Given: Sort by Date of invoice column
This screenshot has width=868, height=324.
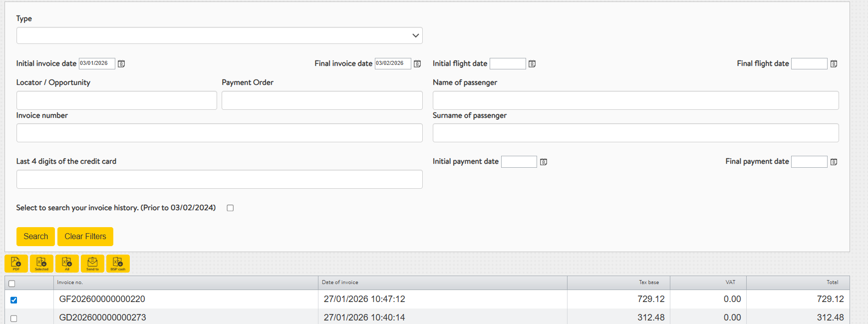Looking at the screenshot, I should (x=340, y=283).
